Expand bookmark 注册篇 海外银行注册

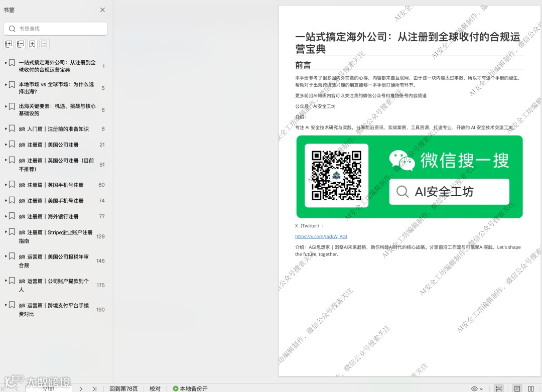tap(6, 216)
